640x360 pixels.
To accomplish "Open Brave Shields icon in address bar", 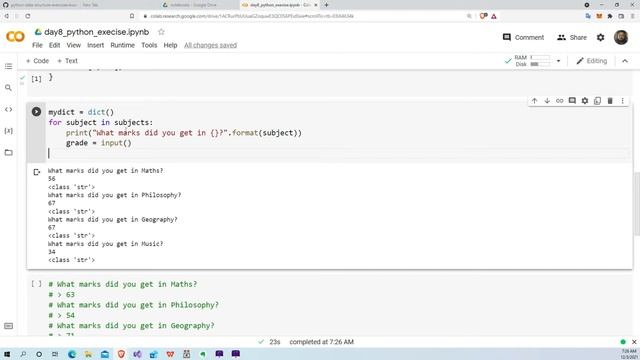I will click(x=483, y=16).
